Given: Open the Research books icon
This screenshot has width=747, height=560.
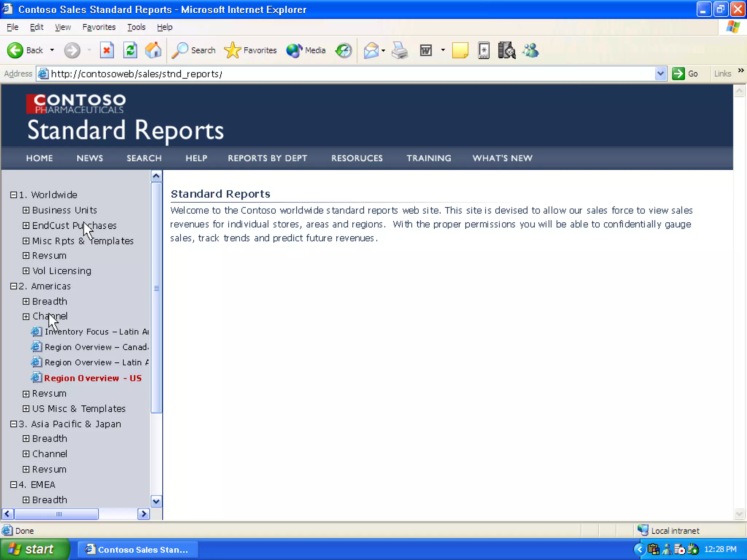Looking at the screenshot, I should pyautogui.click(x=507, y=50).
